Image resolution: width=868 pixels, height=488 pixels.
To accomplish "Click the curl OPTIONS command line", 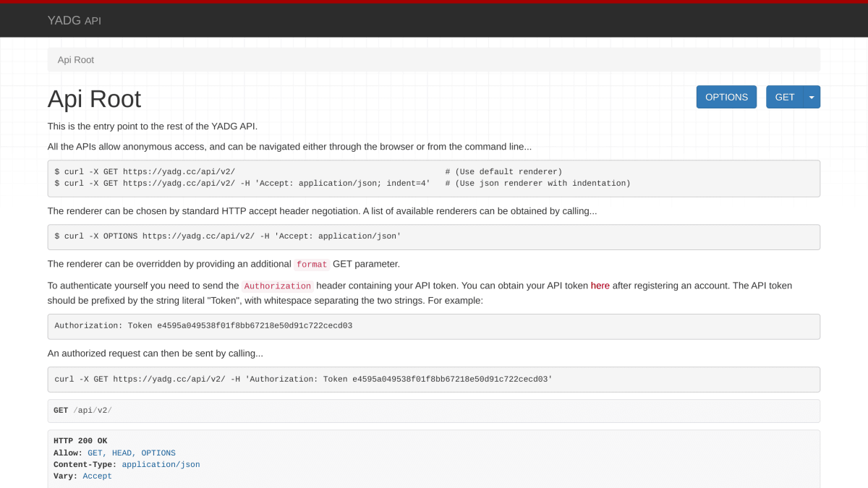I will [x=228, y=236].
